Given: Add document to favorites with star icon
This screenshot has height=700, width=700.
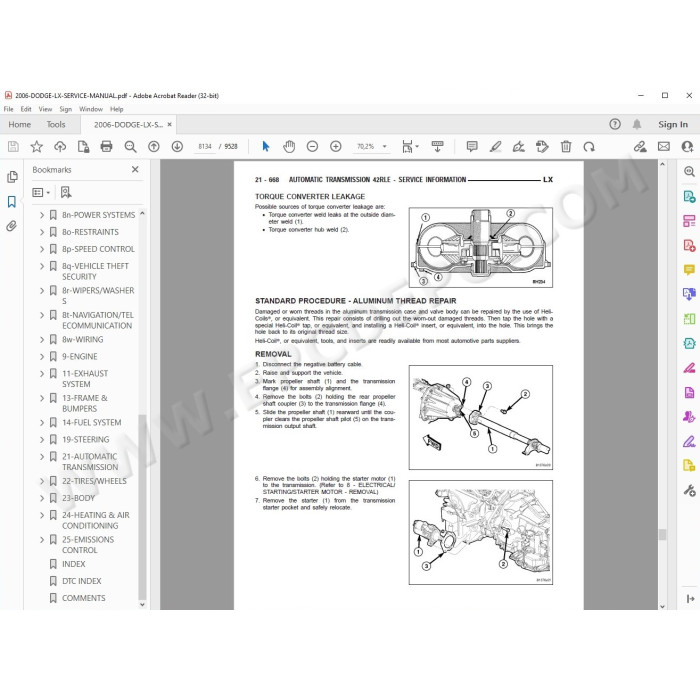Looking at the screenshot, I should (37, 146).
